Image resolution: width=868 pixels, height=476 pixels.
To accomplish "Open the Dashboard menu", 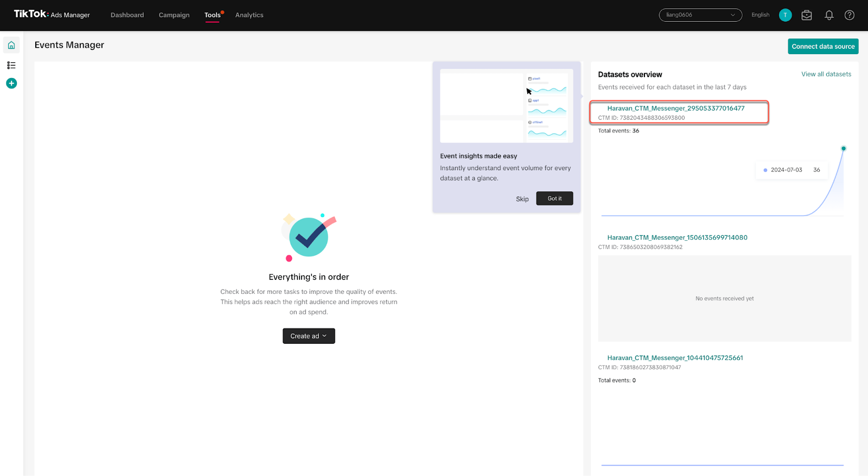I will [x=127, y=15].
